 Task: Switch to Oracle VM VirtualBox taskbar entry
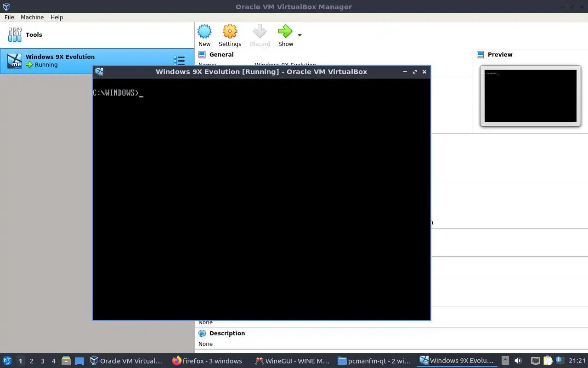pos(126,361)
